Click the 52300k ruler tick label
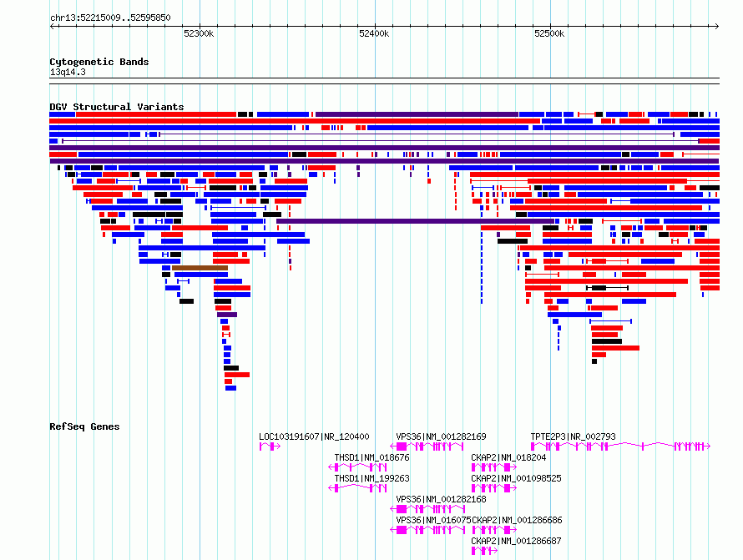743x560 pixels. [199, 33]
